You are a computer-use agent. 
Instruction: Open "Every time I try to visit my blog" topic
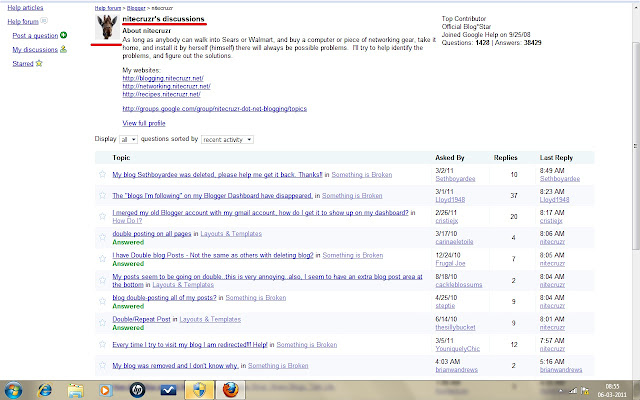click(x=190, y=344)
